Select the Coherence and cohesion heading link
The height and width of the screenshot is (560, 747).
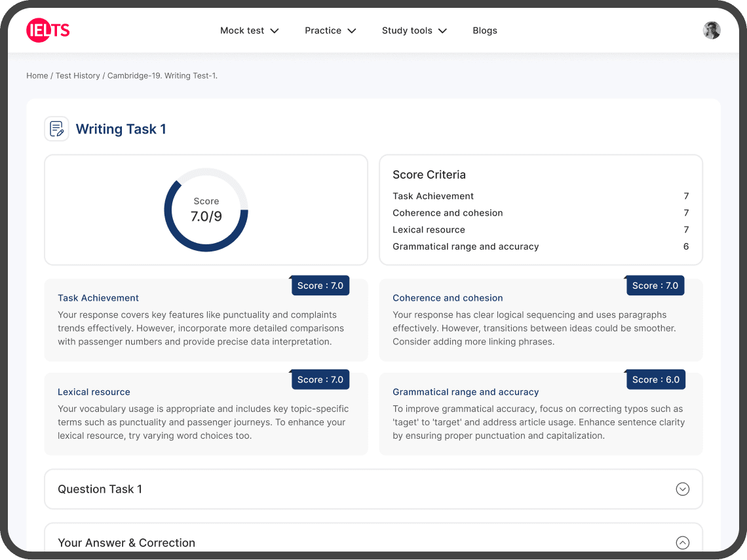(448, 297)
